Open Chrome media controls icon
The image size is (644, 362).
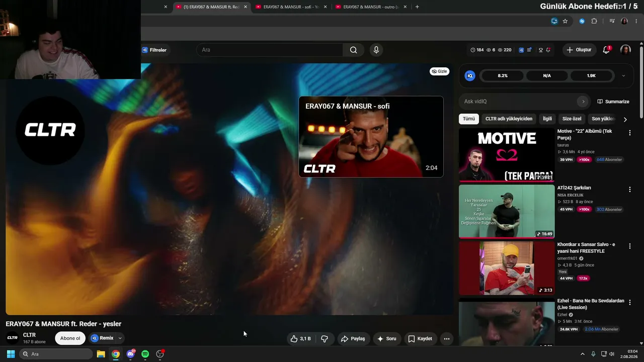pos(612,21)
